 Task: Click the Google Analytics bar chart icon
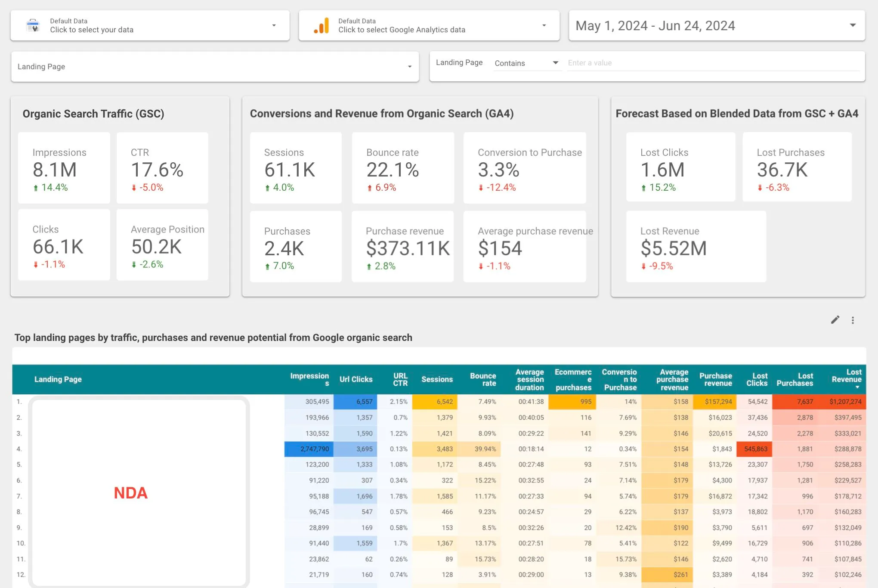pos(322,25)
